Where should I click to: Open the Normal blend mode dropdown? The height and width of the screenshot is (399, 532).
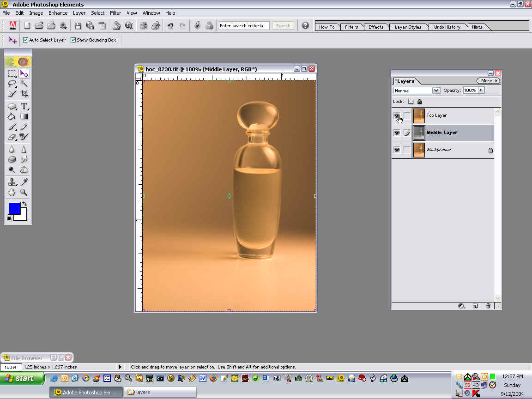(435, 91)
